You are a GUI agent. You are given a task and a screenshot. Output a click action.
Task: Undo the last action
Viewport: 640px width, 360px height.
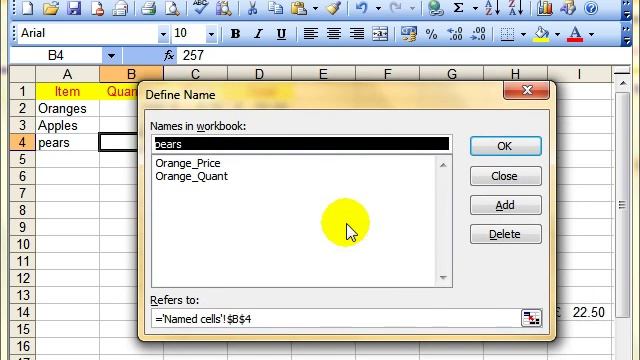click(x=362, y=8)
